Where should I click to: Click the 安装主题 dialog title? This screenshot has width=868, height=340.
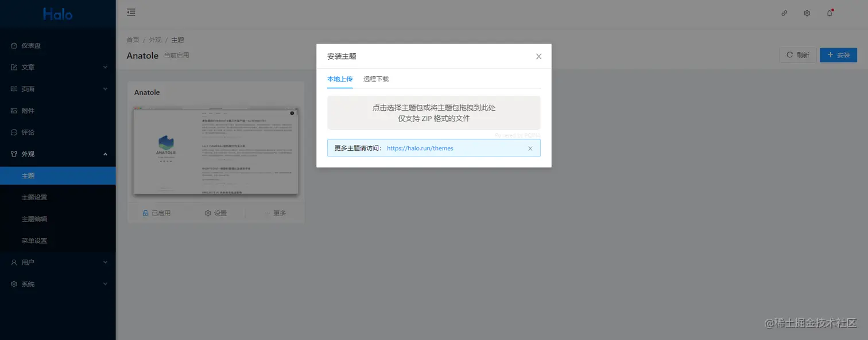(x=342, y=56)
